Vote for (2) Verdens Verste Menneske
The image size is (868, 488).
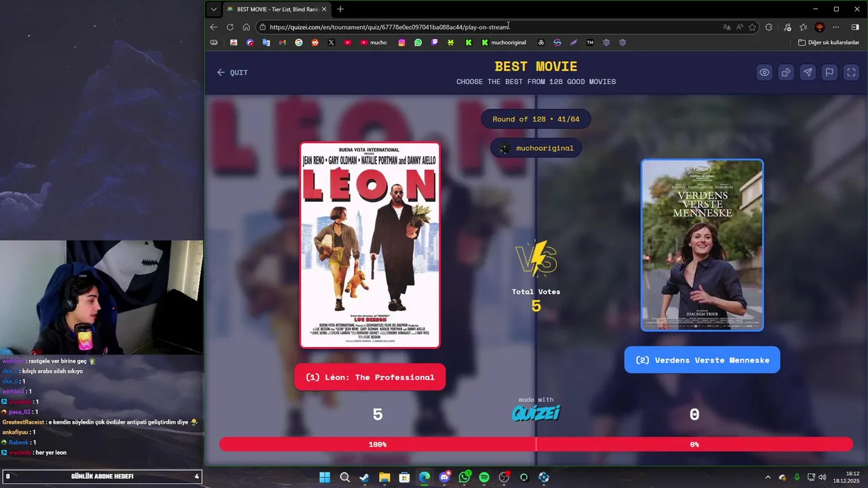pyautogui.click(x=703, y=360)
